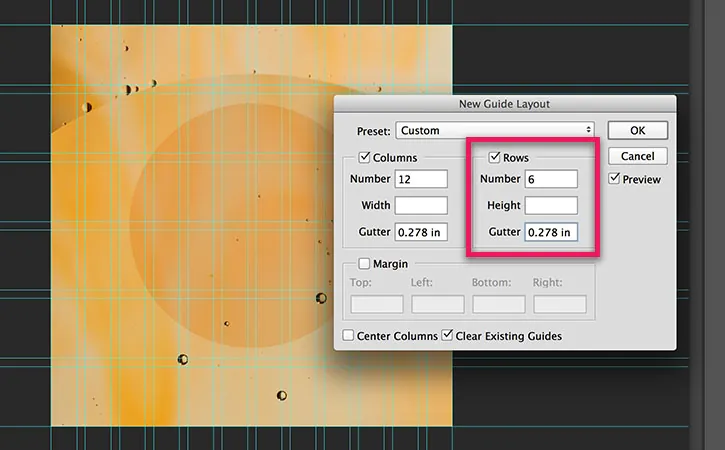Select the Margin Bottom field
725x450 pixels.
(499, 304)
